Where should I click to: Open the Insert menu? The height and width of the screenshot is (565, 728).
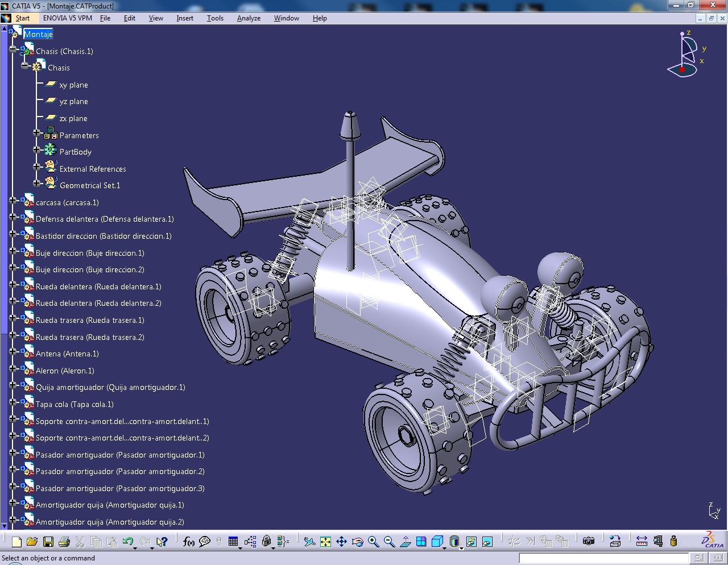185,18
